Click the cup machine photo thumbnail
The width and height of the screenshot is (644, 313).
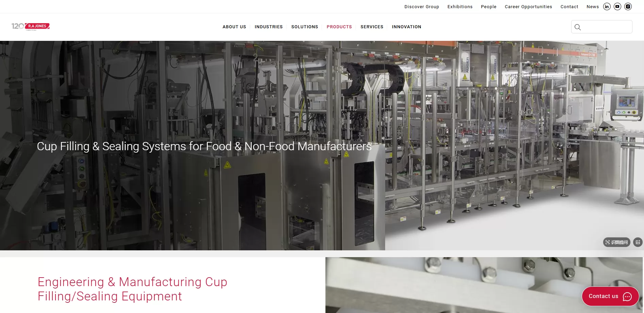(484, 285)
